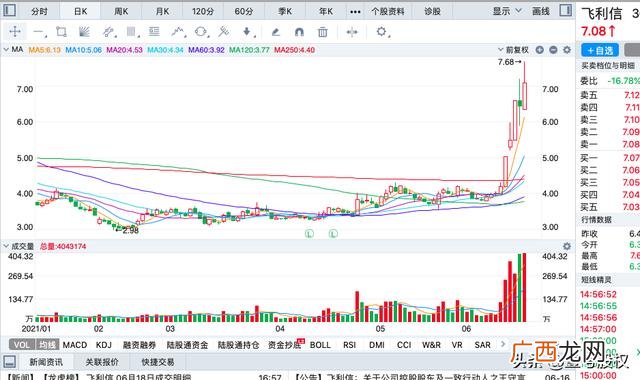Switch to VR indicator
The image size is (640, 380).
click(x=457, y=345)
